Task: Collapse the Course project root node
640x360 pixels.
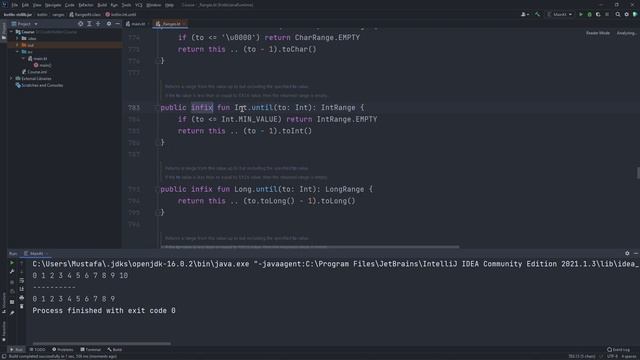Action: pos(11,32)
